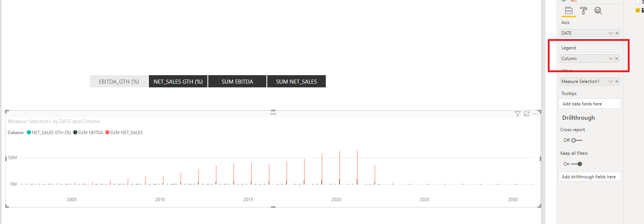Image resolution: width=644 pixels, height=224 pixels.
Task: Expand the DATE field dropdown arrow
Action: pyautogui.click(x=610, y=33)
